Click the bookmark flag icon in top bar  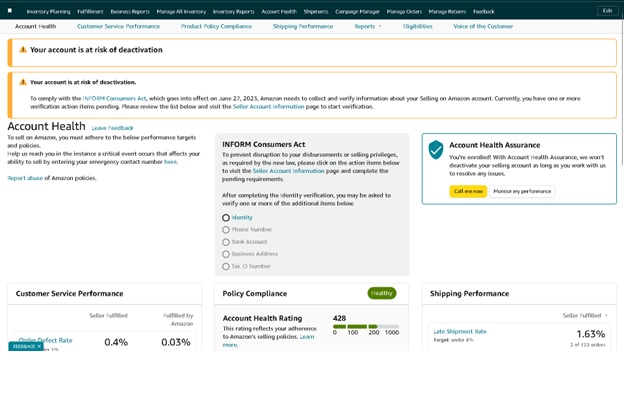[x=10, y=11]
